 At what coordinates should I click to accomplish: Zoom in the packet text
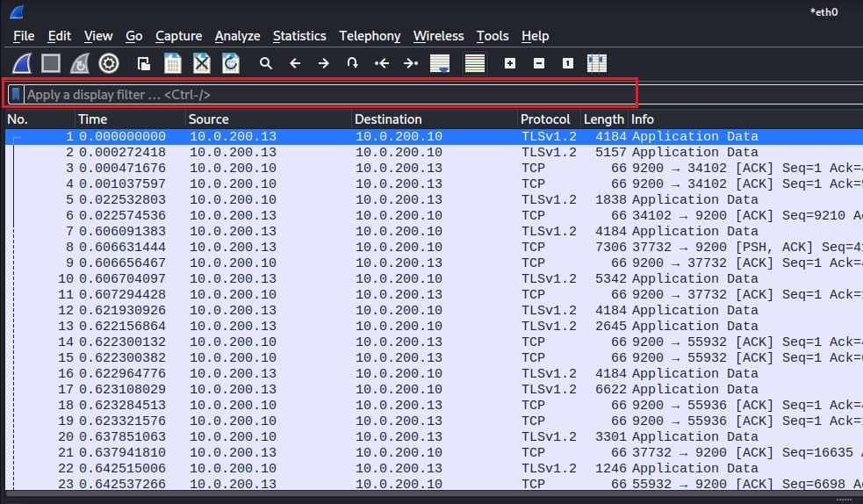pyautogui.click(x=510, y=63)
